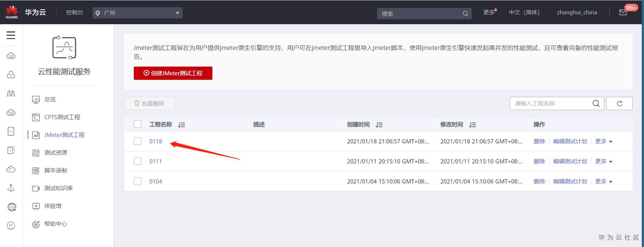Open 中文 (简体) language selector

(x=524, y=12)
